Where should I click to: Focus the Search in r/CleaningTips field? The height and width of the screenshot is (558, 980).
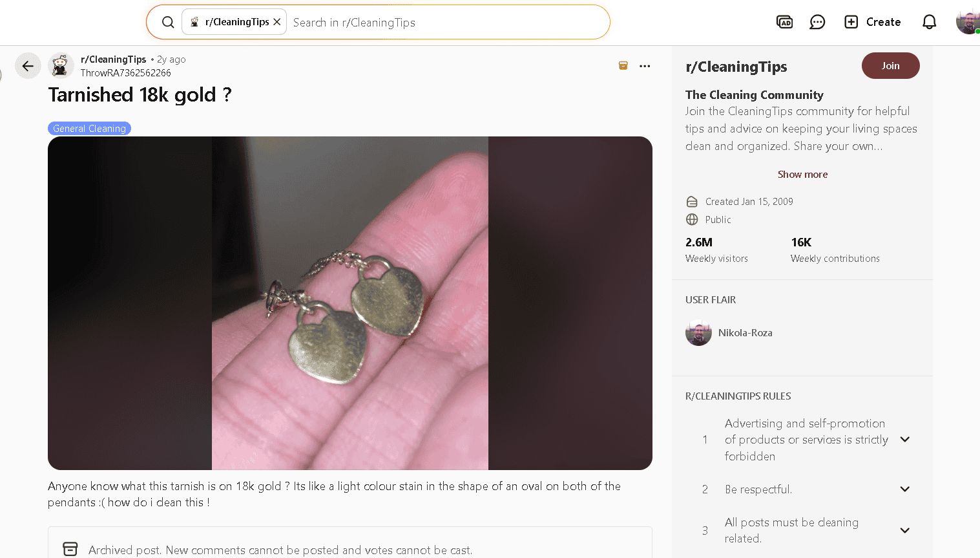[446, 23]
